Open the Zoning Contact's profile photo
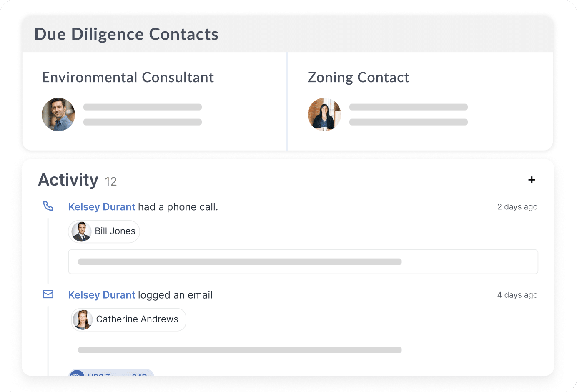577x392 pixels. pyautogui.click(x=324, y=115)
